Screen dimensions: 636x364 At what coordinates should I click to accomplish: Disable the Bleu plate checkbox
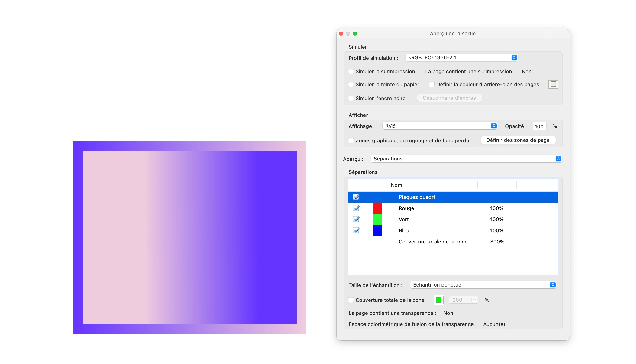(x=356, y=230)
